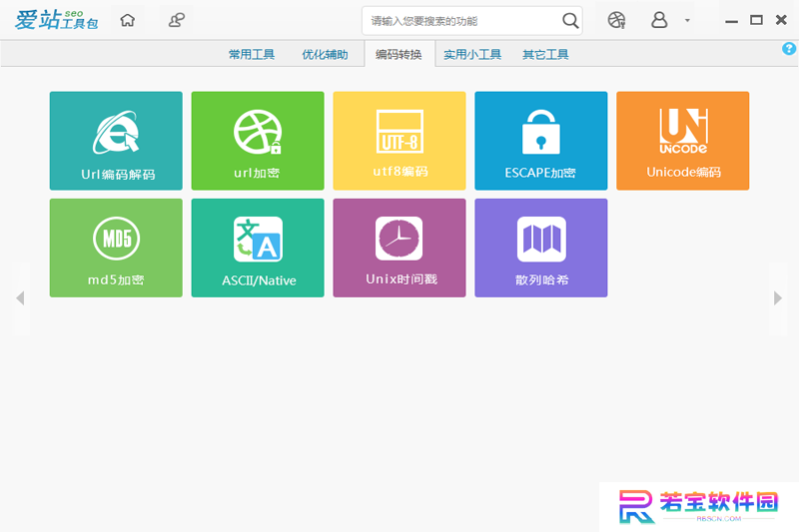Switch to the 其它工具 tab
Screen dimensions: 799x532
click(545, 55)
